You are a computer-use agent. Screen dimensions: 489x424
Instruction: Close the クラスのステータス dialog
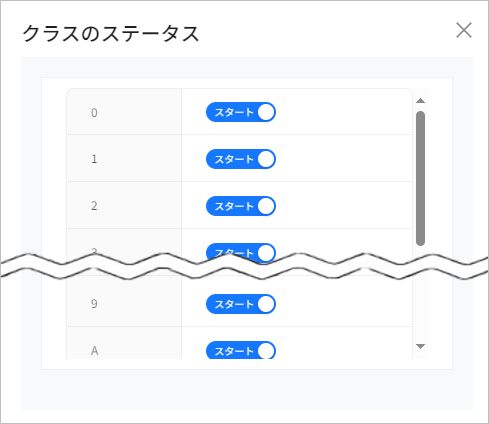(464, 30)
